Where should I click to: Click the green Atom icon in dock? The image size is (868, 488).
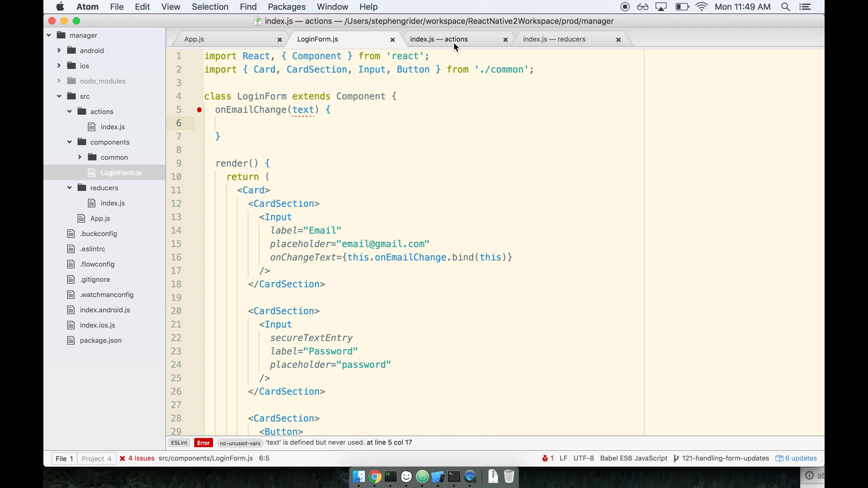click(x=422, y=476)
